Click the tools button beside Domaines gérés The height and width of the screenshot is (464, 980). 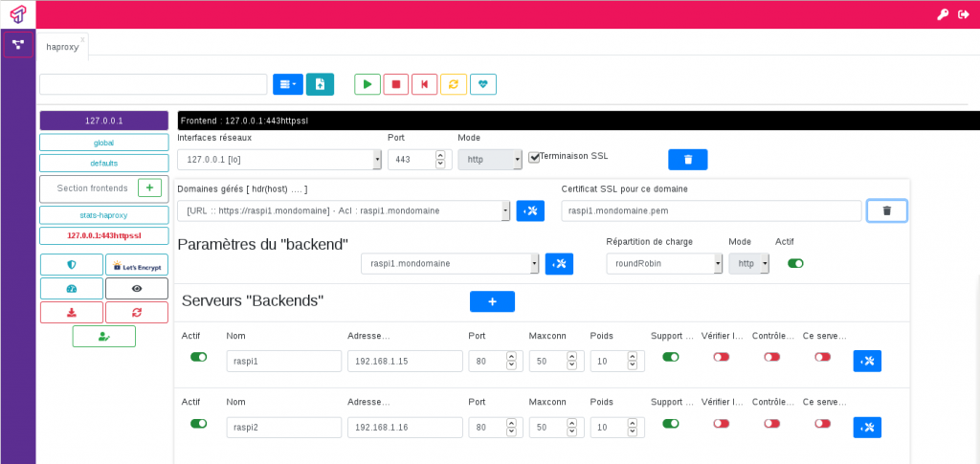point(530,211)
